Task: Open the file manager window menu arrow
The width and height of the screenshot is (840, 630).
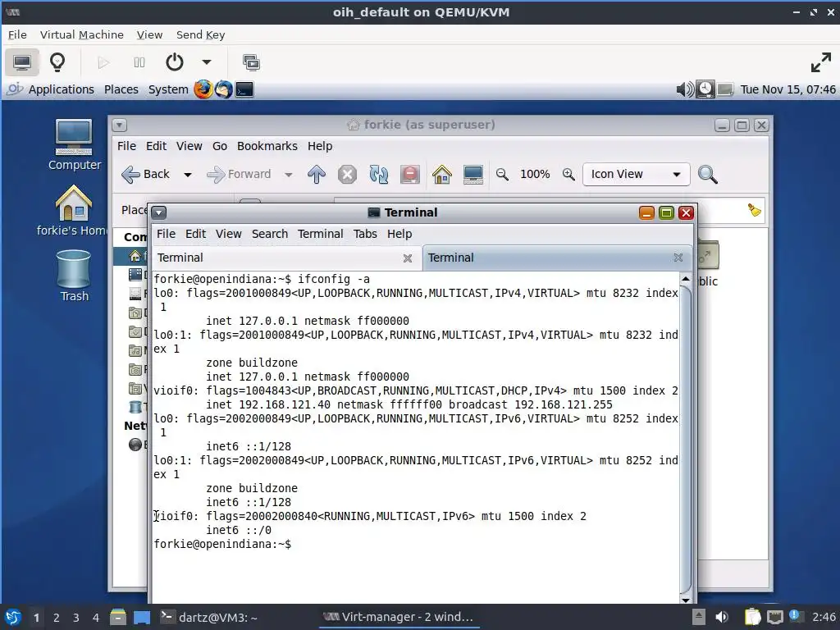Action: (x=119, y=126)
